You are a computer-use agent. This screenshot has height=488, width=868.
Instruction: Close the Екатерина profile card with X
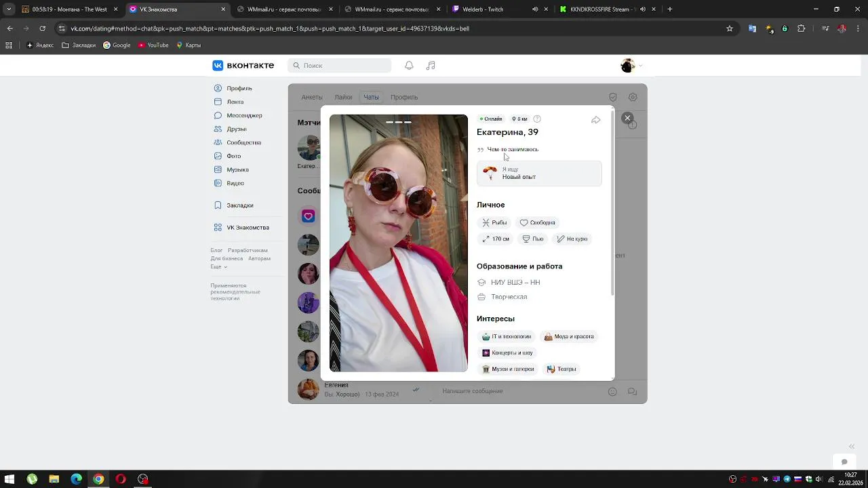(627, 118)
